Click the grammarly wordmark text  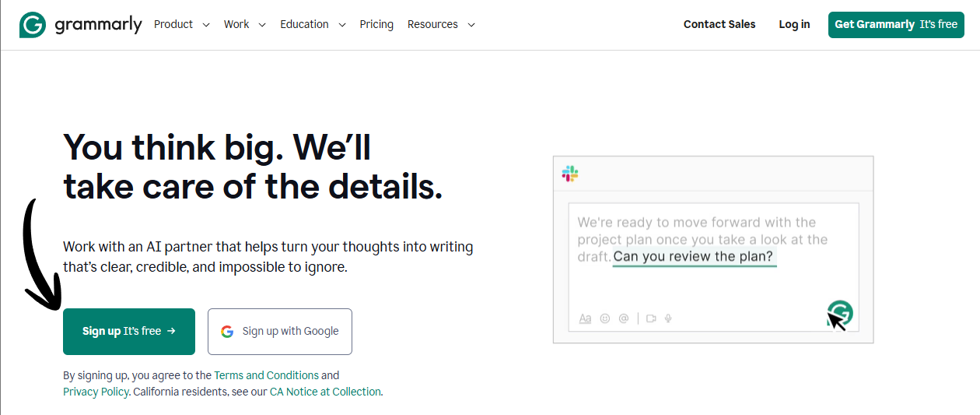[98, 25]
